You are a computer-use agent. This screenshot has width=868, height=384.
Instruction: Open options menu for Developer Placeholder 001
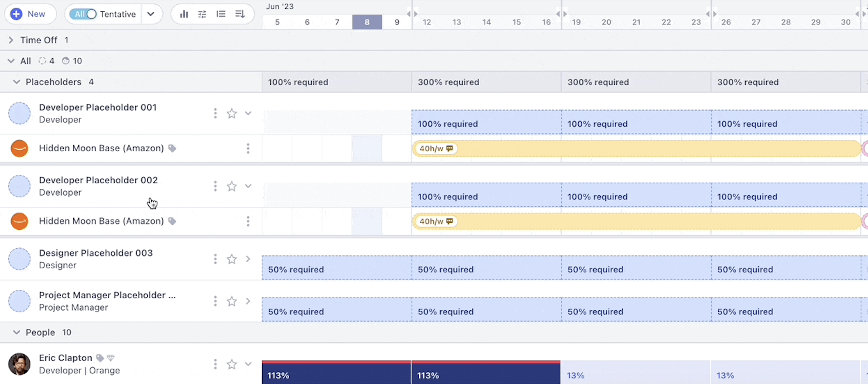click(215, 114)
